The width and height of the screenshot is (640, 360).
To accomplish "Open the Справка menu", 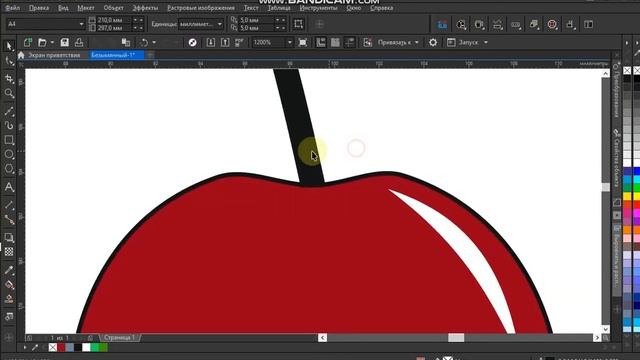I will 382,8.
